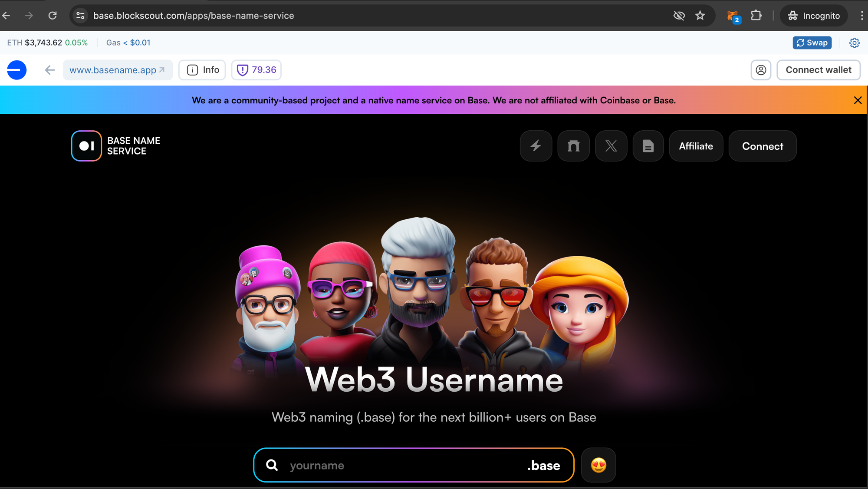868x489 pixels.
Task: Dismiss the community project banner
Action: click(858, 100)
